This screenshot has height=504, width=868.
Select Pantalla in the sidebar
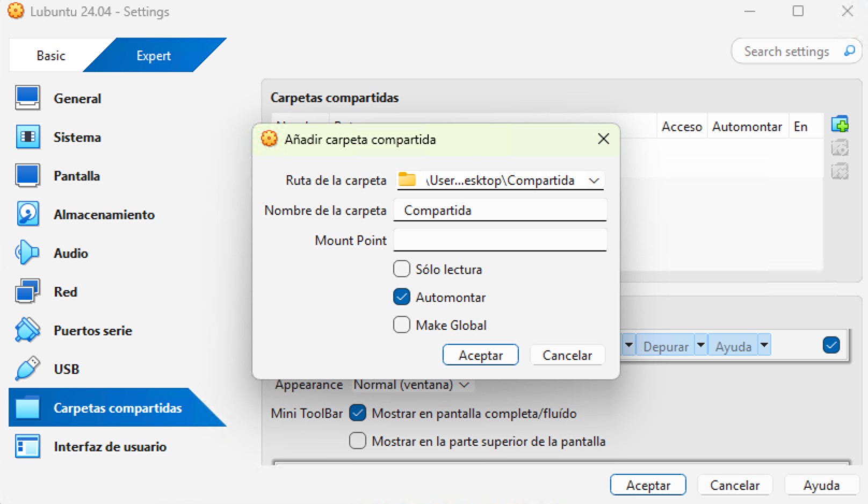(117, 176)
